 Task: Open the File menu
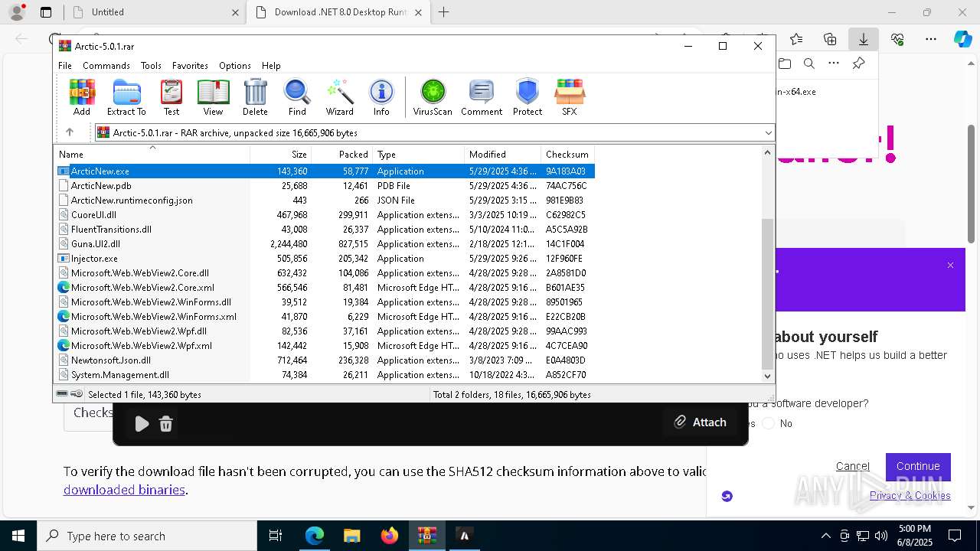65,66
